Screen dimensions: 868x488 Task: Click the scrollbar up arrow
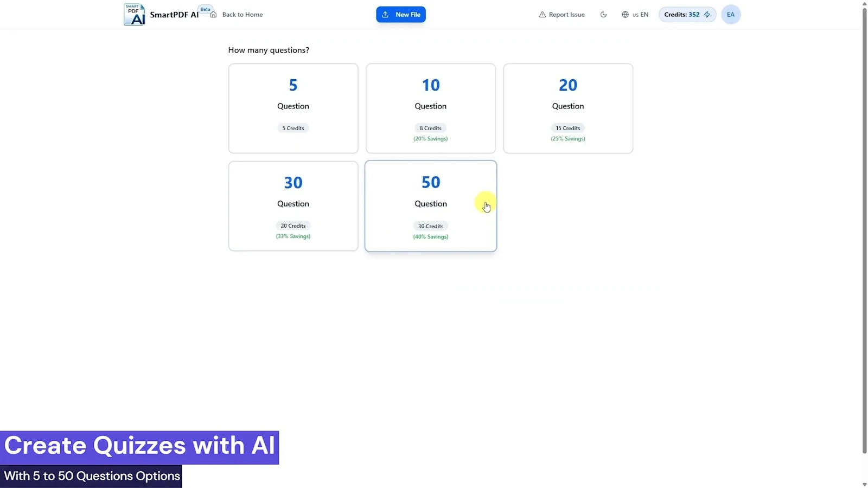point(865,3)
